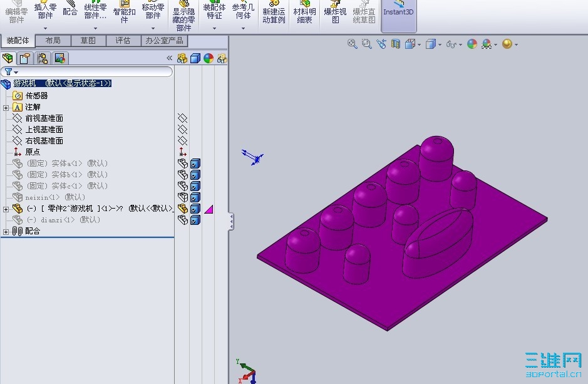This screenshot has width=588, height=384.
Task: Open View Settings dropdown arrow
Action: (517, 44)
